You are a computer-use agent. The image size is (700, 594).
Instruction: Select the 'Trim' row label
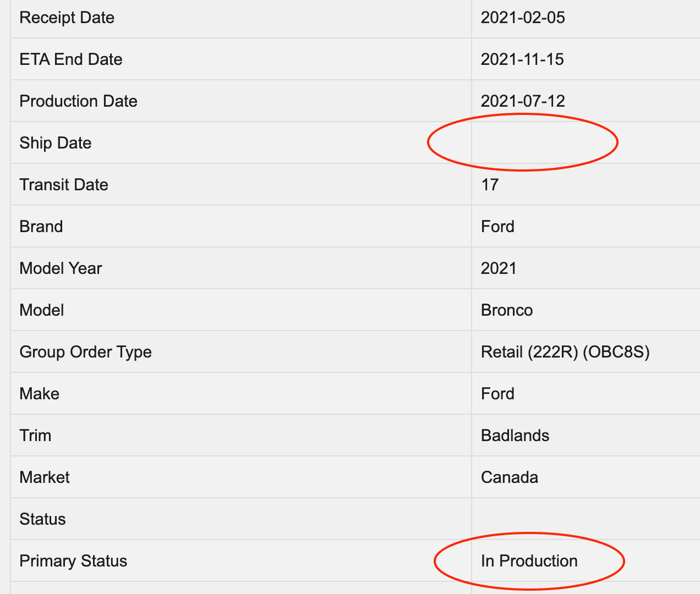[x=35, y=436]
